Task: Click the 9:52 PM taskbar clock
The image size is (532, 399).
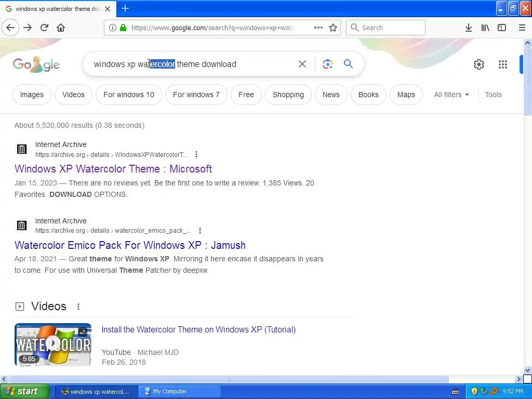Action: tap(512, 391)
